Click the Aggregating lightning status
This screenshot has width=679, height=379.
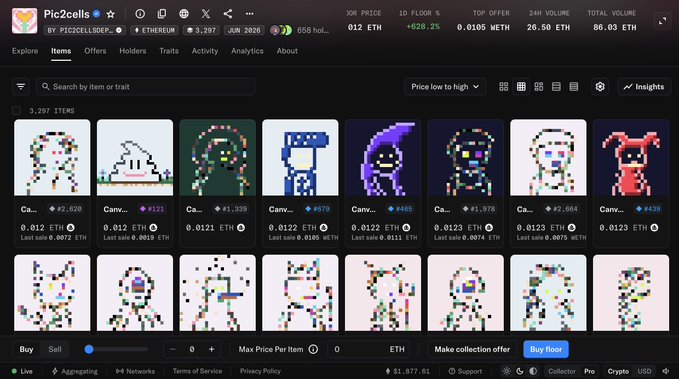pos(75,371)
